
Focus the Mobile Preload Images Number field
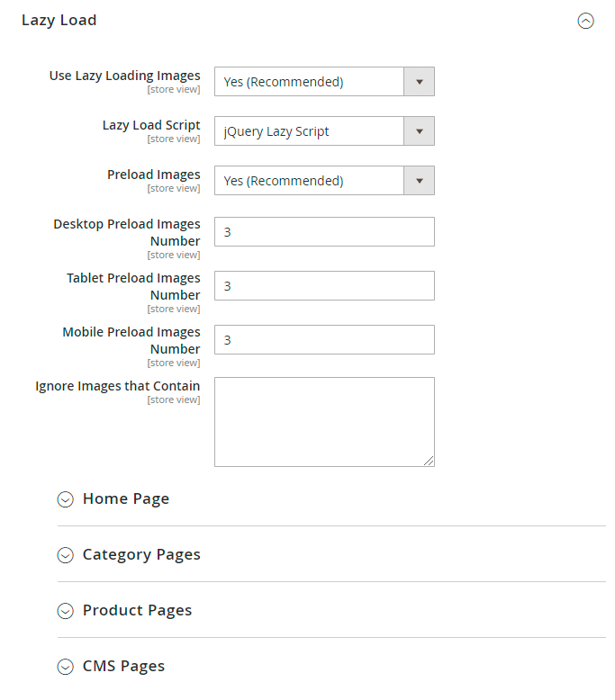(324, 339)
